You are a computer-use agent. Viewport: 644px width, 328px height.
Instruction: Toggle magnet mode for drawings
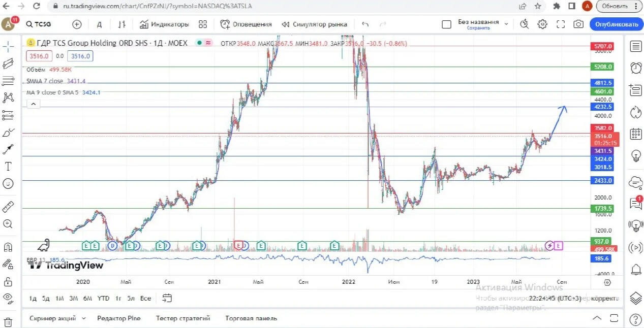pyautogui.click(x=8, y=247)
